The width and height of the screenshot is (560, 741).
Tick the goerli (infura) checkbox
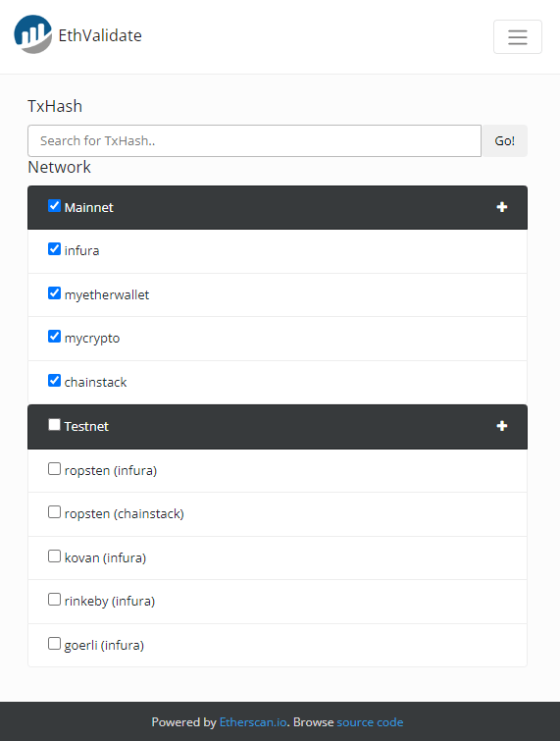(x=54, y=644)
